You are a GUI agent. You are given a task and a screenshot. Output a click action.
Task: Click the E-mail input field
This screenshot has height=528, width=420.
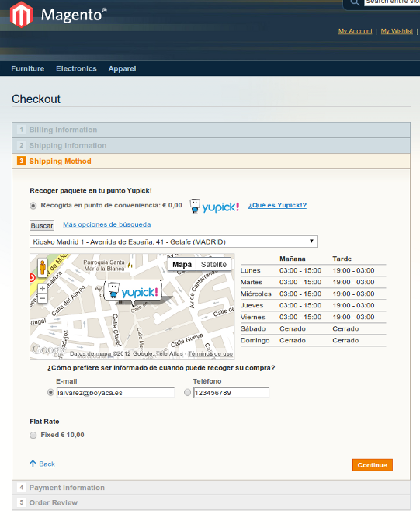(116, 393)
